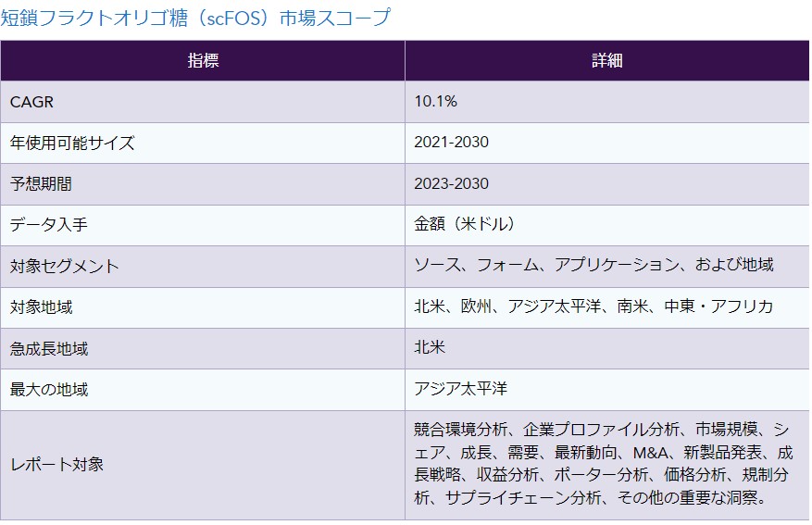Click the 予想期間 label cell
812x525 pixels.
click(203, 184)
